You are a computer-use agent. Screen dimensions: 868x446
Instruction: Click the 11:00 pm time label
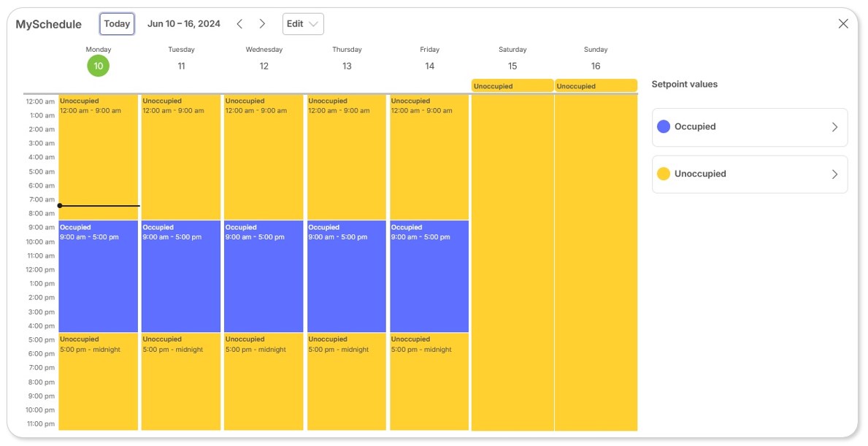pos(40,424)
